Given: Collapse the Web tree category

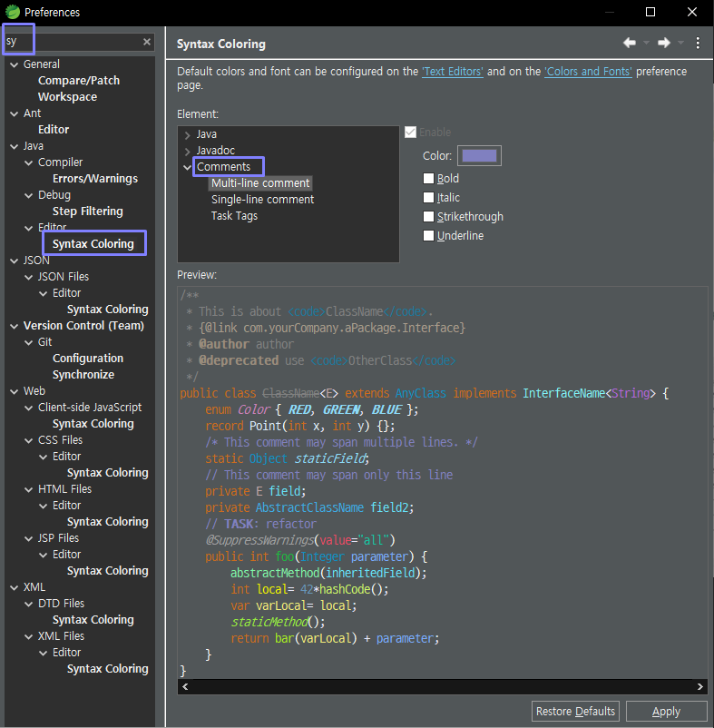Looking at the screenshot, I should [x=14, y=391].
